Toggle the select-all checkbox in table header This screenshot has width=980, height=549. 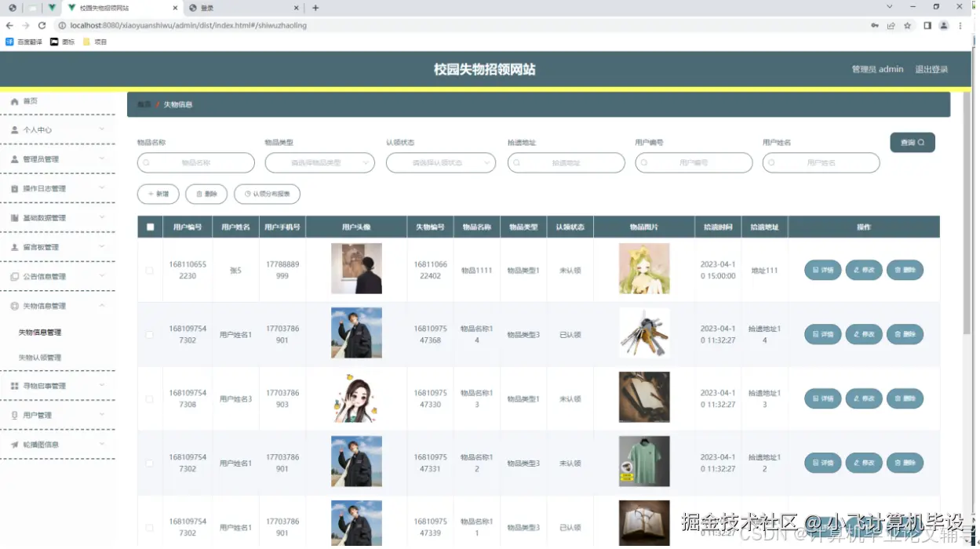pyautogui.click(x=150, y=226)
